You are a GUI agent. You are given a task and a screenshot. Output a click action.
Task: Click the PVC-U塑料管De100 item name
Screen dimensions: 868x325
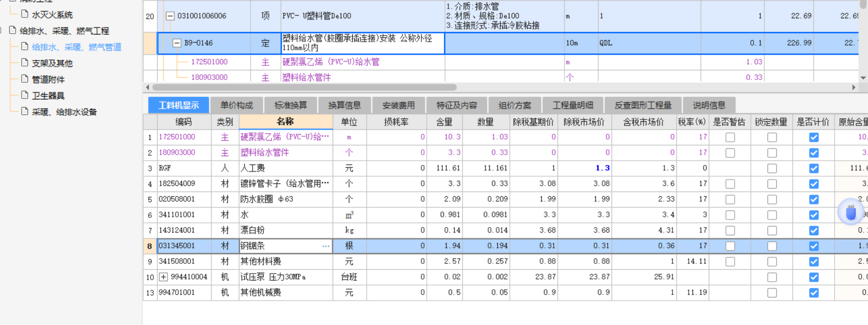(317, 16)
